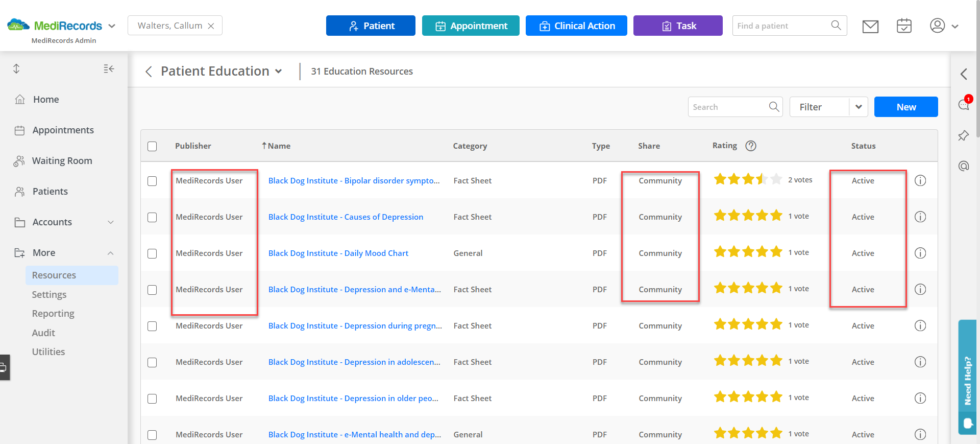
Task: Collapse the right panel chevron
Action: tap(964, 74)
